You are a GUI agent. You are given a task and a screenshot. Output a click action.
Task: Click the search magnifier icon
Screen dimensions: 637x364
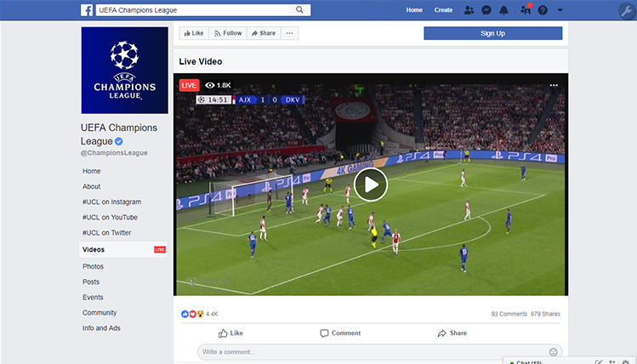(x=299, y=10)
